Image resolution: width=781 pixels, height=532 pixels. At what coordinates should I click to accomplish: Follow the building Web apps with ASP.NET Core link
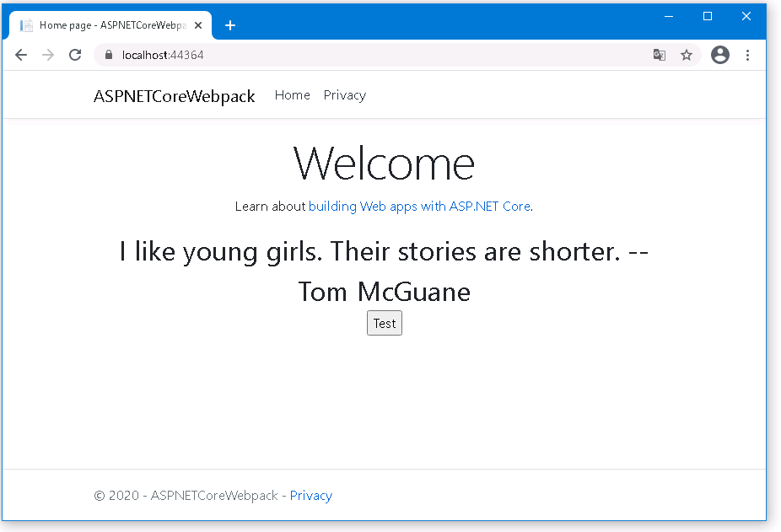click(x=419, y=207)
